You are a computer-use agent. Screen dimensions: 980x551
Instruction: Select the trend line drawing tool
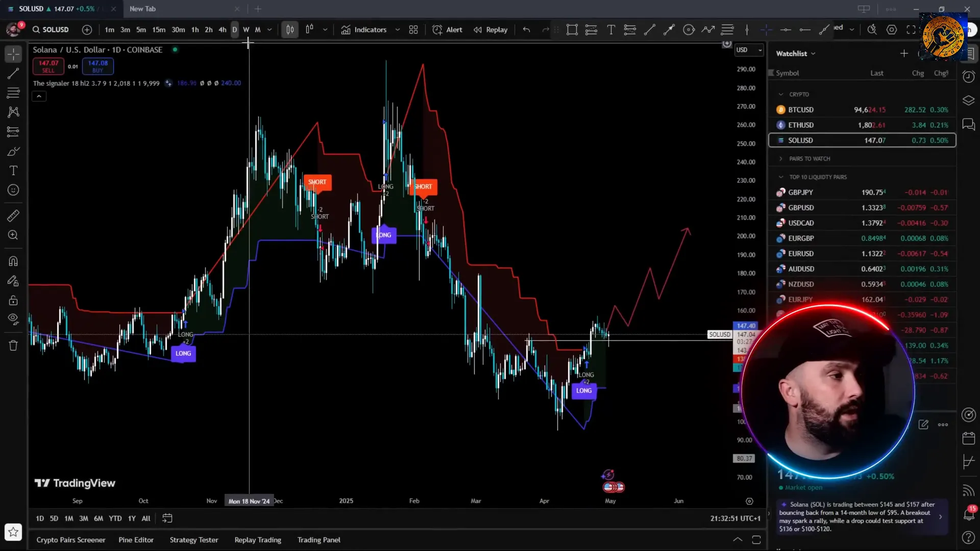coord(13,73)
